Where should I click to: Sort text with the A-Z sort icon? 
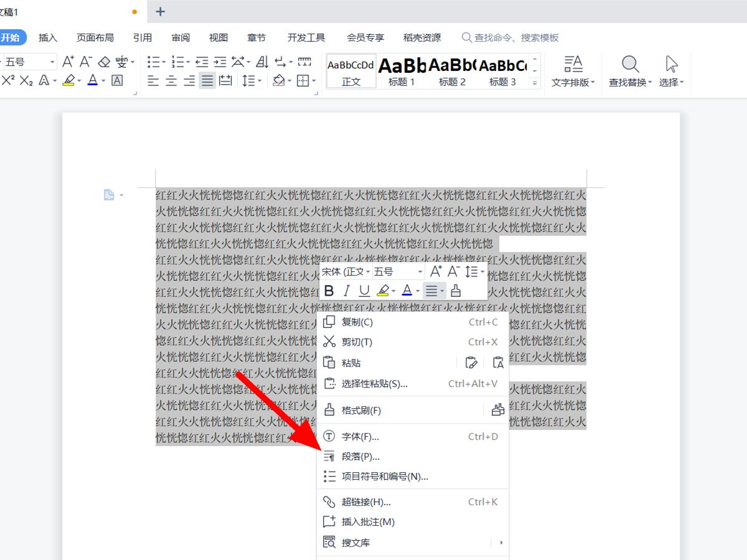pos(262,62)
